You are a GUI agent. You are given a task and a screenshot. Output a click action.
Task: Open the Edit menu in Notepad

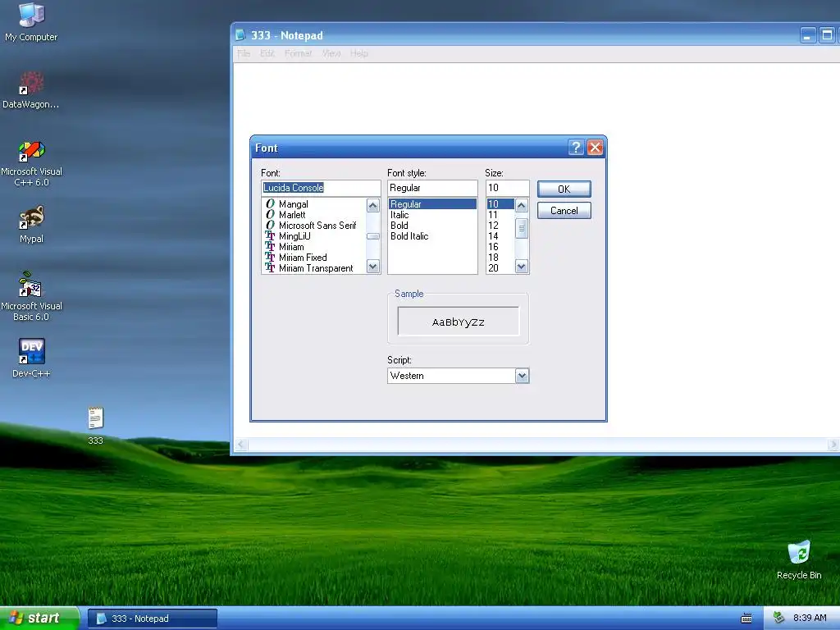coord(267,53)
